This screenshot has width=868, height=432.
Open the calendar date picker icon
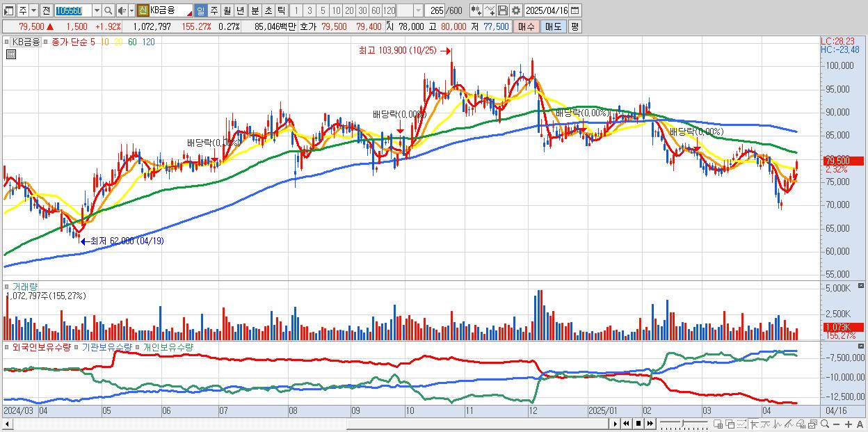[x=575, y=10]
